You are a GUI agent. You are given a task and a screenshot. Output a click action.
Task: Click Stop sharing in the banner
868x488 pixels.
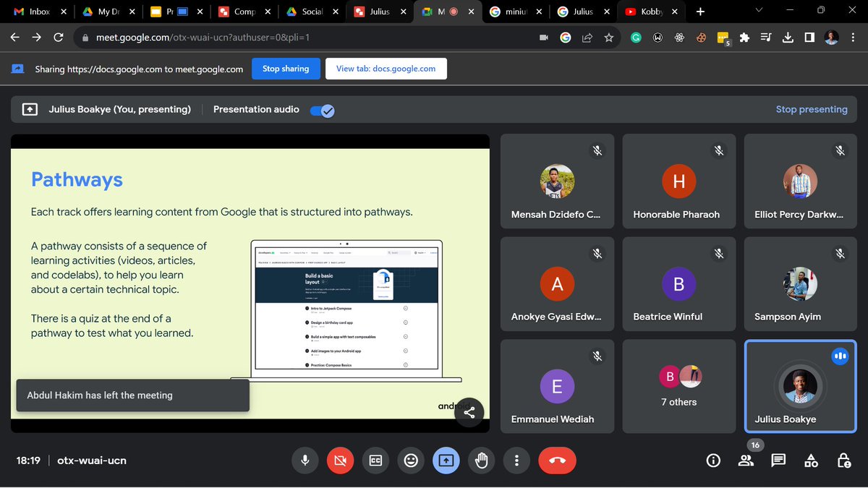pos(285,68)
